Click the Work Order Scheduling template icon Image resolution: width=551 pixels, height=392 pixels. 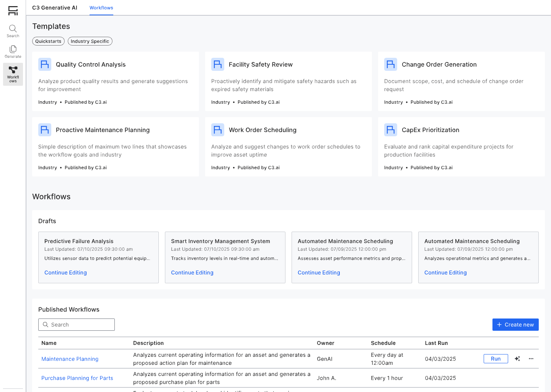coord(218,130)
